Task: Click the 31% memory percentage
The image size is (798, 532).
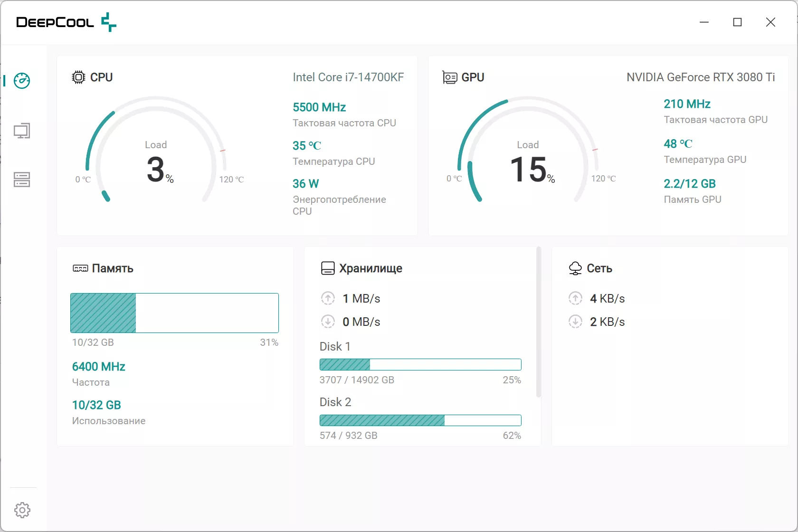Action: tap(269, 342)
